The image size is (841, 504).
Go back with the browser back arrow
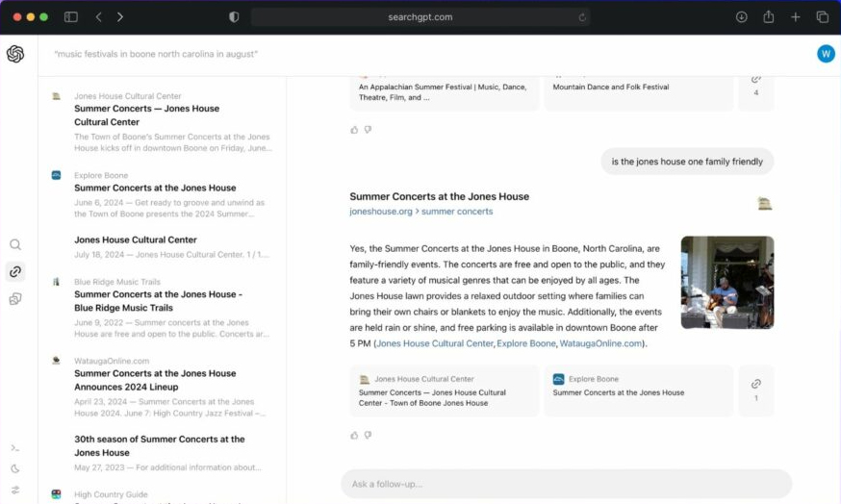(x=99, y=17)
